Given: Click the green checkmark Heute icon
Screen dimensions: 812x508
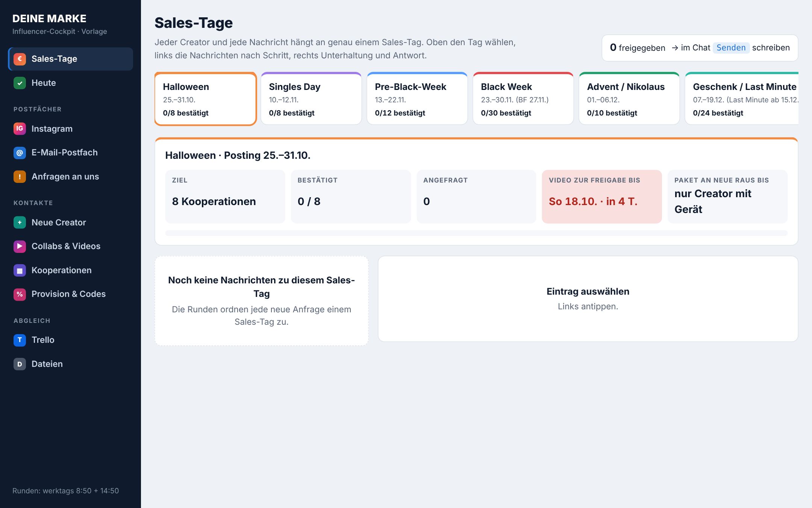Looking at the screenshot, I should tap(20, 83).
